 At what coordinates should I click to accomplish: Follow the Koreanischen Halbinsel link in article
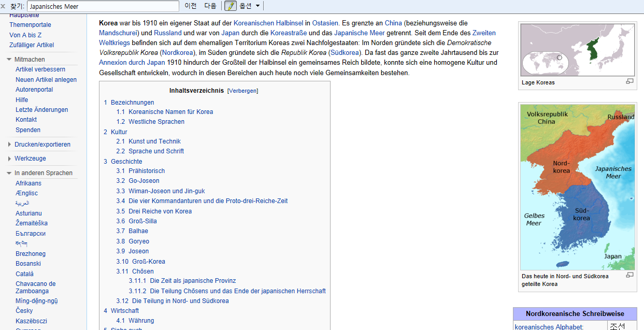pyautogui.click(x=268, y=23)
